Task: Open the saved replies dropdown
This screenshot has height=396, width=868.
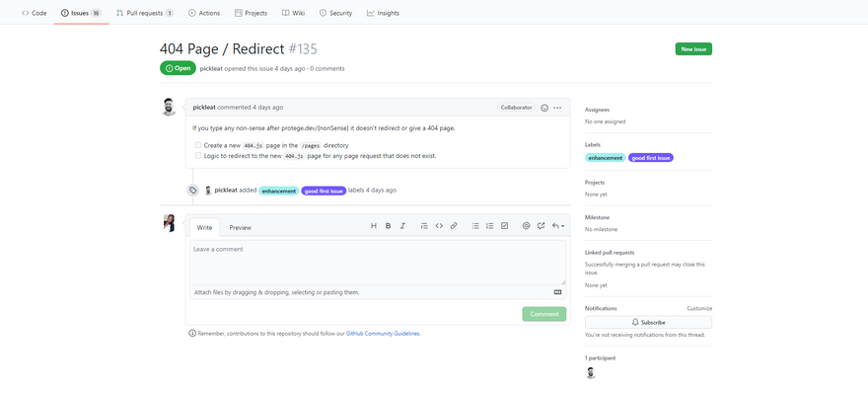Action: click(x=558, y=226)
